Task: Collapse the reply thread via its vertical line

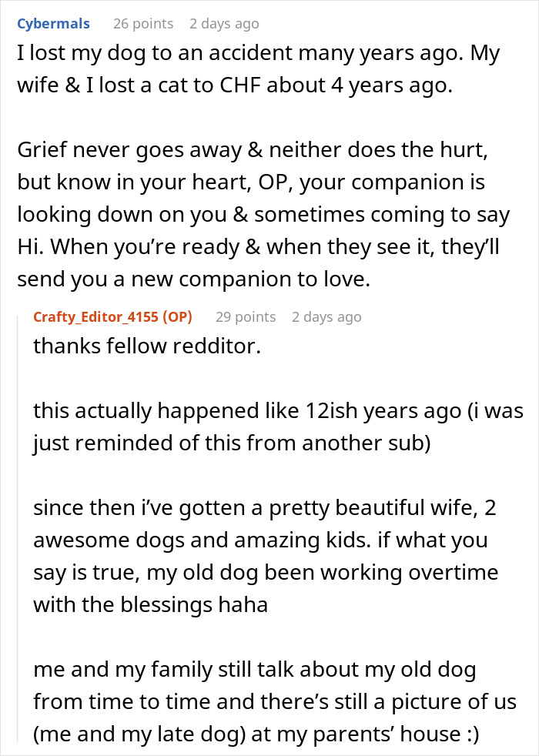Action: [x=18, y=528]
